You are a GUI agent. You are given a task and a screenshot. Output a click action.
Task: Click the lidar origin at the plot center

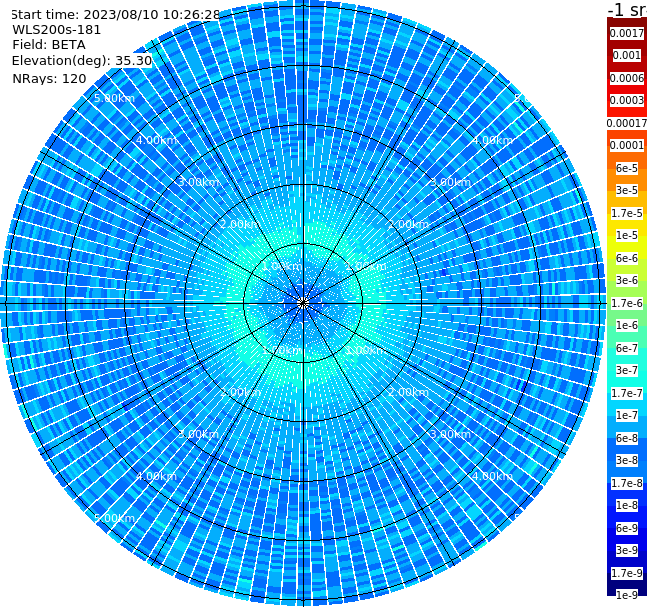[303, 303]
